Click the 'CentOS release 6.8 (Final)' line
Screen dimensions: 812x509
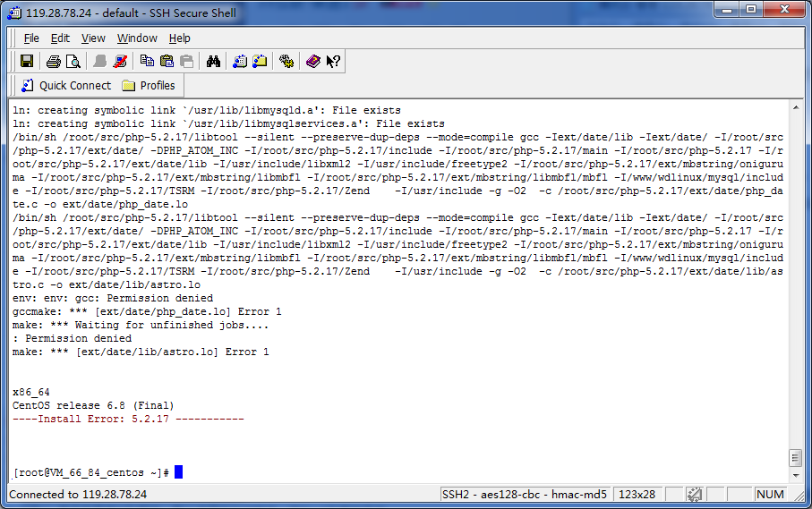point(93,405)
